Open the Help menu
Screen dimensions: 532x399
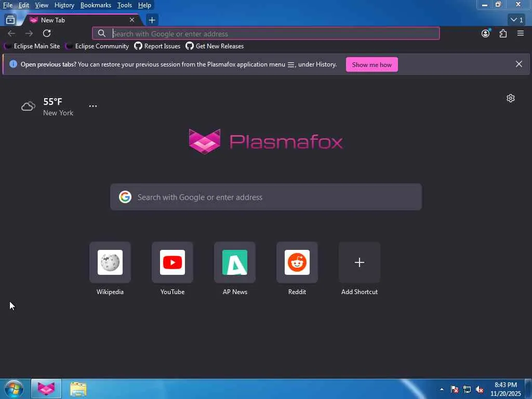[x=144, y=5]
